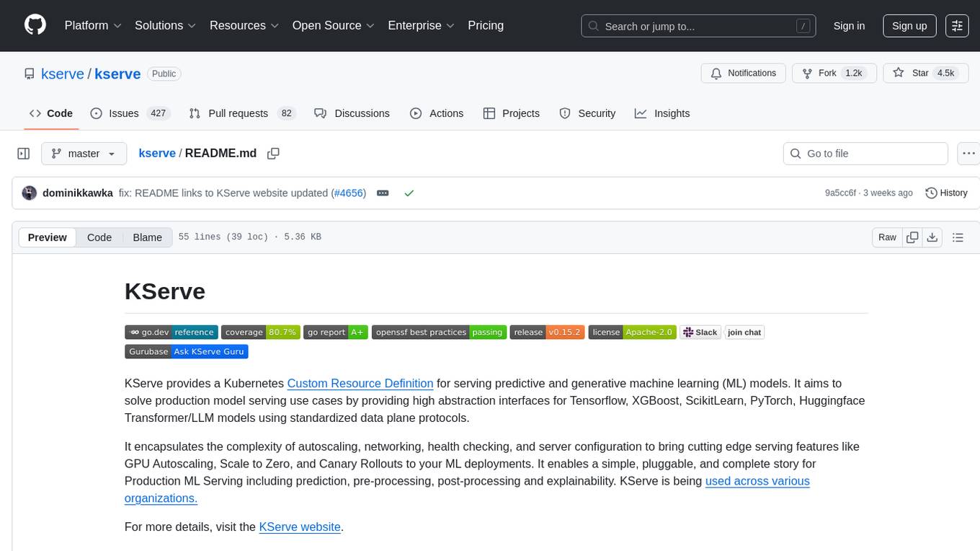
Task: Open the Actions tab
Action: [x=437, y=113]
